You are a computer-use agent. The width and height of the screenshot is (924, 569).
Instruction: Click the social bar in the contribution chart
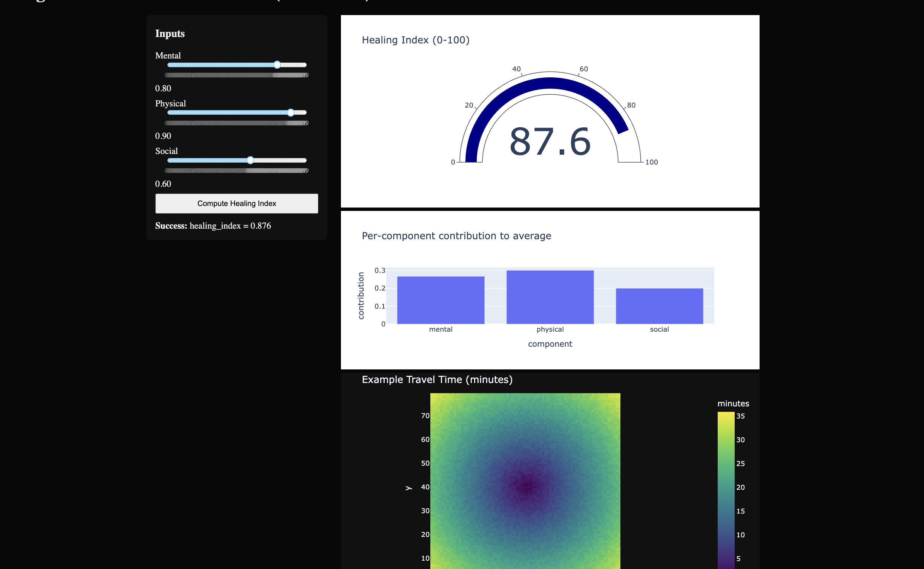coord(659,306)
